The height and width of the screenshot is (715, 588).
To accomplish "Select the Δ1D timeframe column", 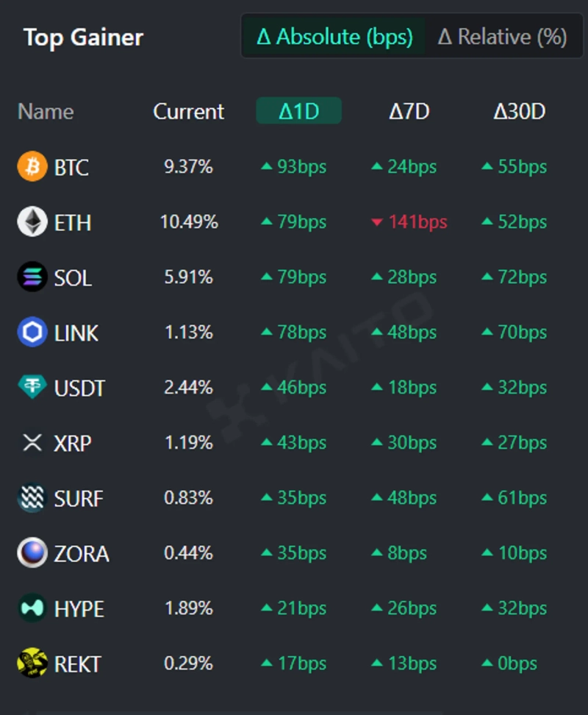I will click(x=298, y=111).
